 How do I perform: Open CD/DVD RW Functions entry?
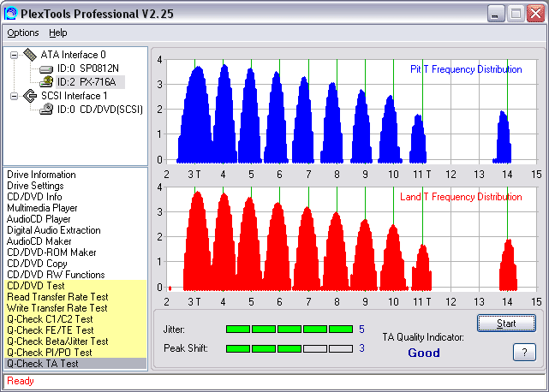pyautogui.click(x=56, y=275)
